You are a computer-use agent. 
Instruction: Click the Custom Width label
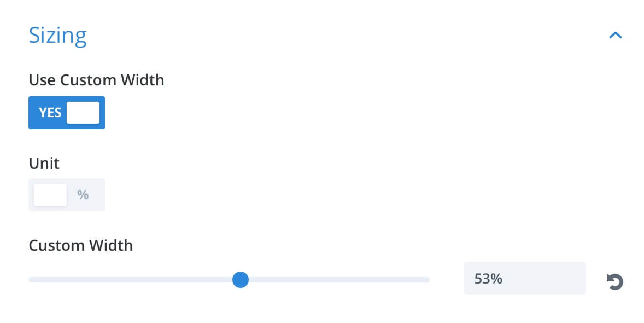tap(81, 245)
